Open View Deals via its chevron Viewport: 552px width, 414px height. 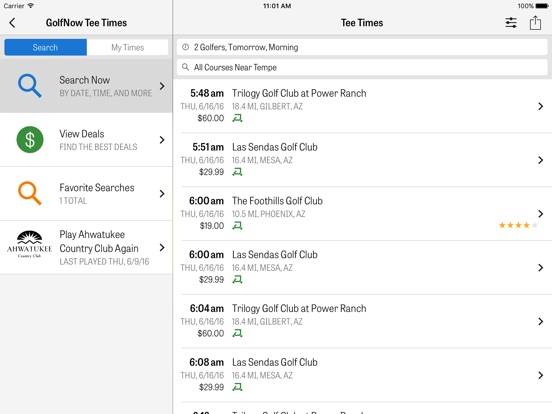162,140
